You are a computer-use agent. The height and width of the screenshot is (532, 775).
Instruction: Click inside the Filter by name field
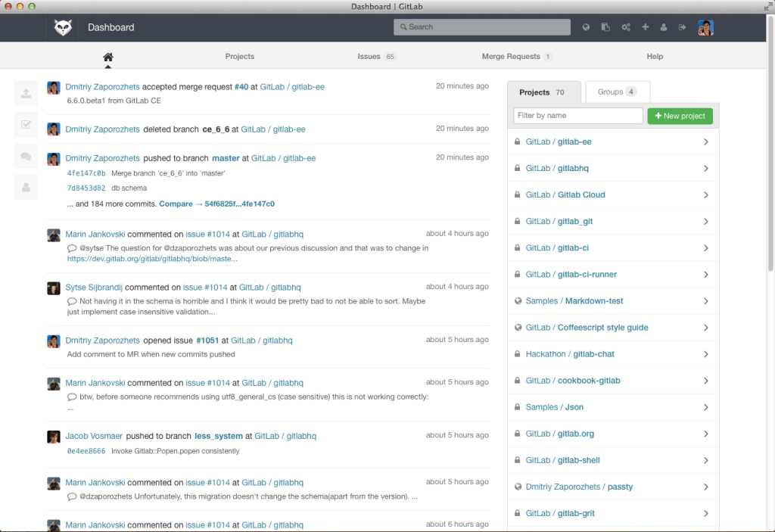click(x=577, y=115)
